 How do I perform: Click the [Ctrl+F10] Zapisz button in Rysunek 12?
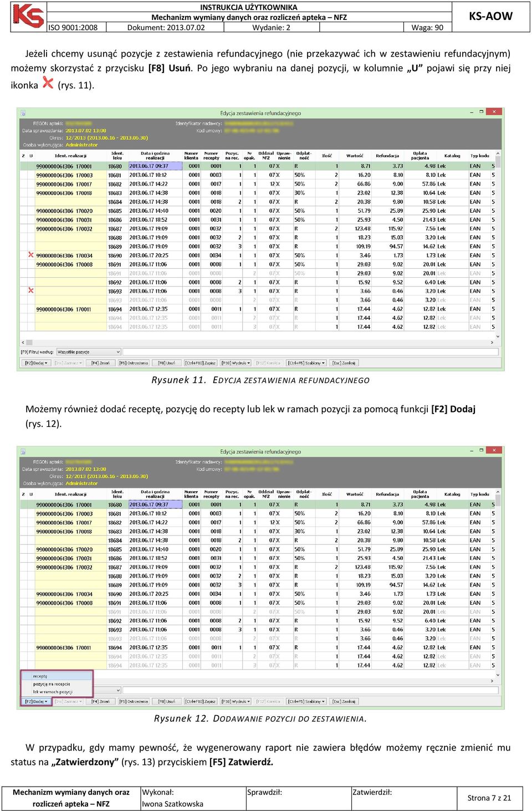pyautogui.click(x=201, y=702)
